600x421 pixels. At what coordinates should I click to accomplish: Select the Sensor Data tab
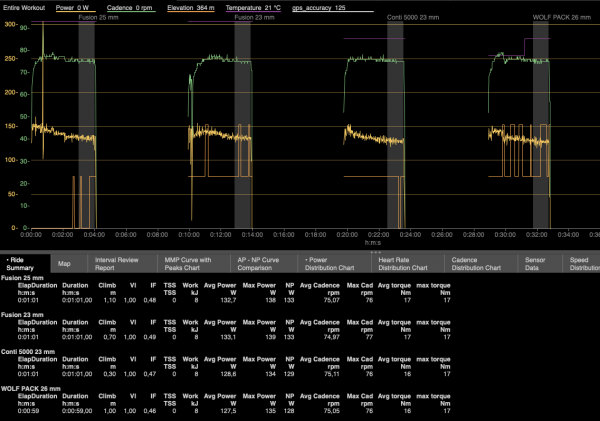coord(535,264)
